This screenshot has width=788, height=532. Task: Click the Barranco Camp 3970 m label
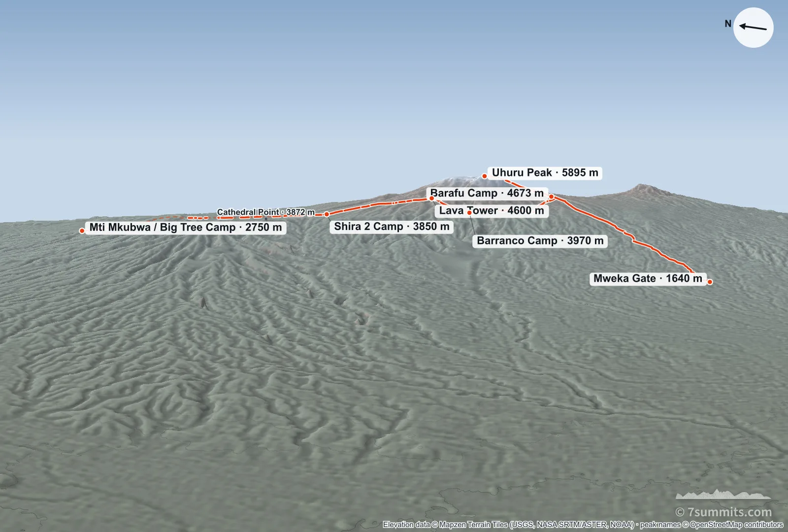coord(540,241)
